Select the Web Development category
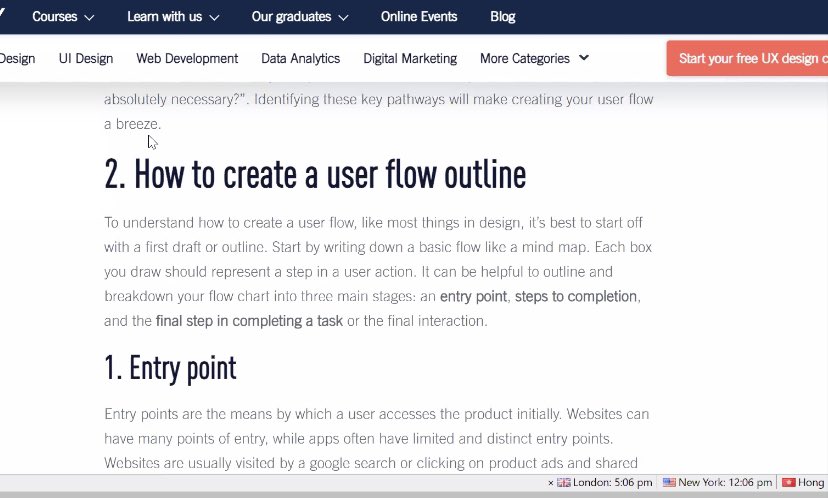828x498 pixels. pyautogui.click(x=187, y=58)
